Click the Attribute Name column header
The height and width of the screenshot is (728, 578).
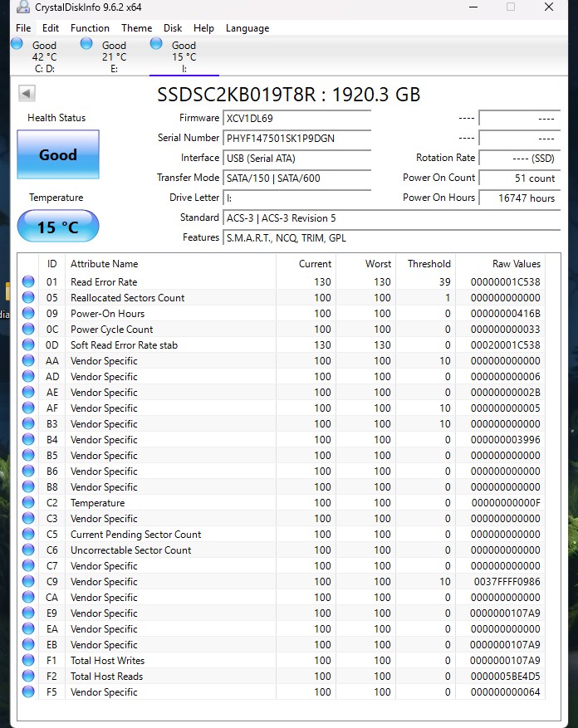[170, 264]
